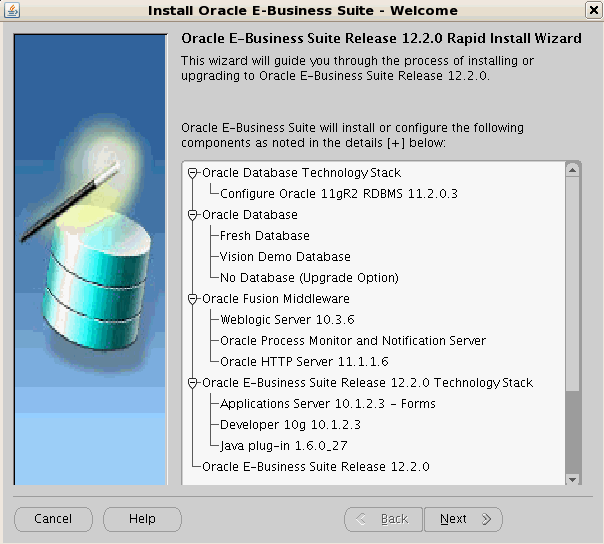
Task: Select Applications Server 10.1.2.3 - Forms entry
Action: click(327, 404)
